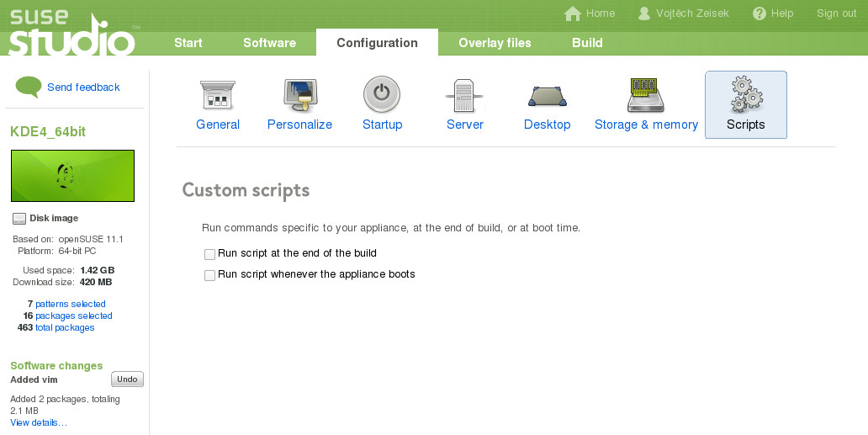Click the Help text link
The height and width of the screenshot is (435, 868).
(x=782, y=13)
